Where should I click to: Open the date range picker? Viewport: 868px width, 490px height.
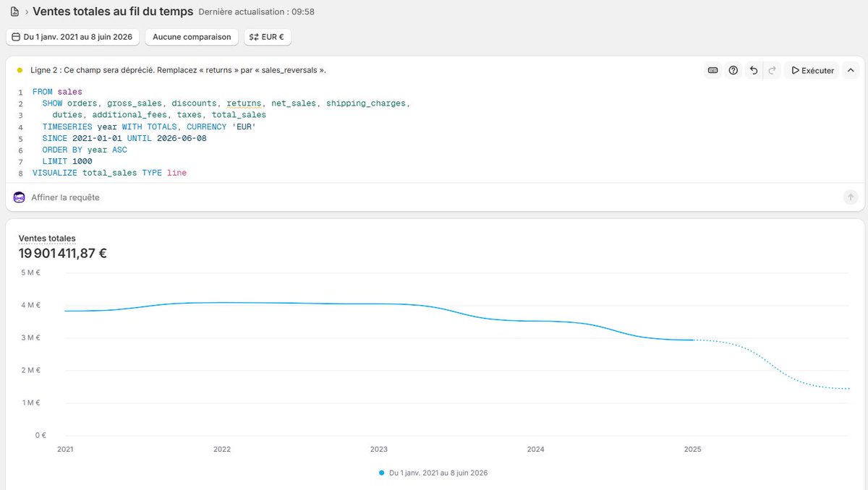point(72,37)
